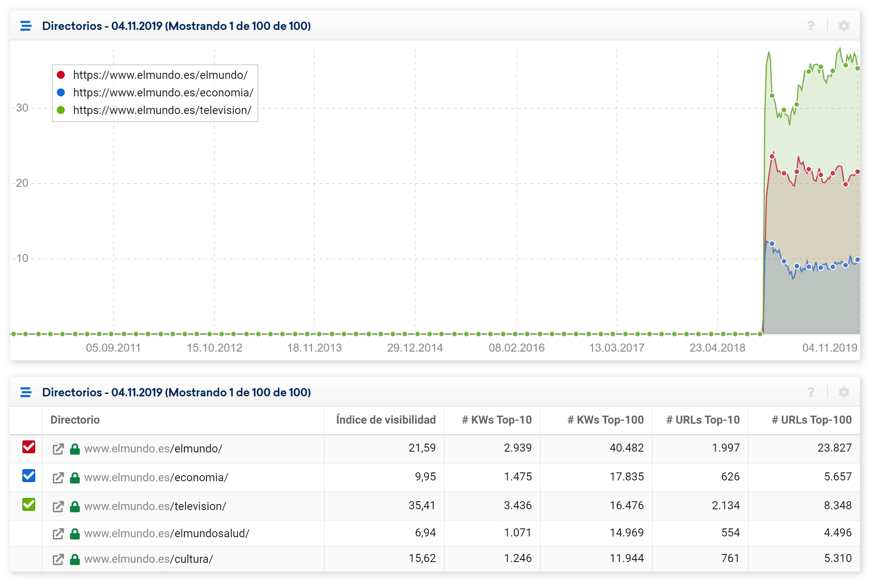876x588 pixels.
Task: Click the KWs Top-100 value 40.482
Action: [627, 448]
